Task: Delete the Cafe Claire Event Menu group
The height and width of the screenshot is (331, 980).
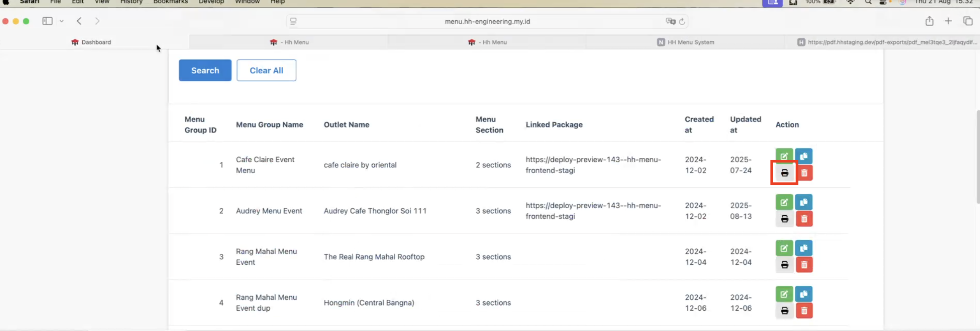Action: pos(804,173)
